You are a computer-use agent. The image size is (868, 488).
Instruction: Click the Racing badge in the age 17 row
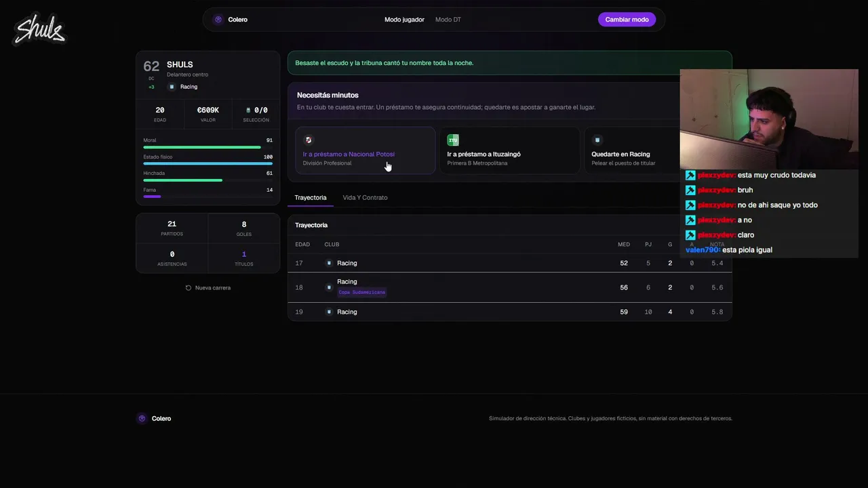(329, 263)
